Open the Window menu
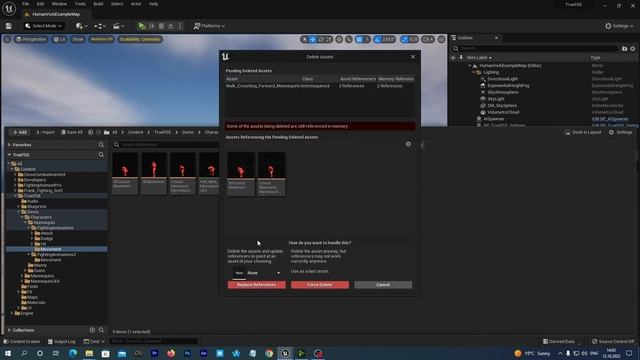 pos(59,4)
